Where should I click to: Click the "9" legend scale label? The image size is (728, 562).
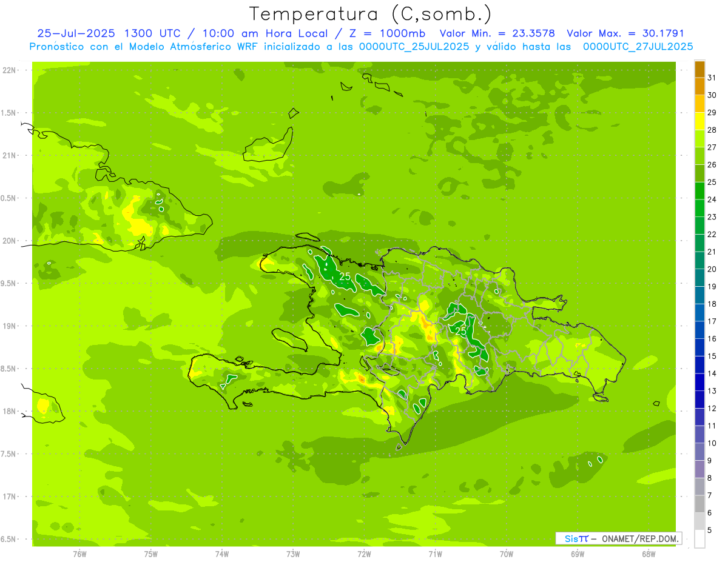click(710, 461)
